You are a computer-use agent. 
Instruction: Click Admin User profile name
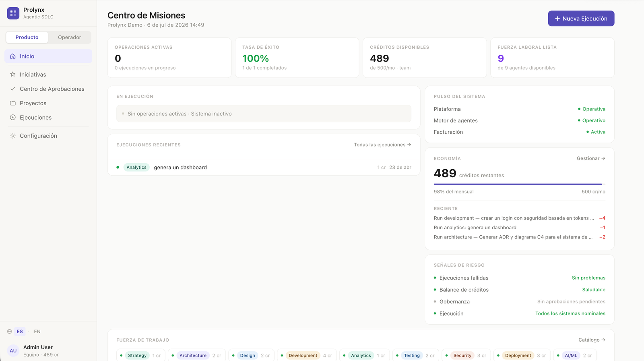coord(38,347)
